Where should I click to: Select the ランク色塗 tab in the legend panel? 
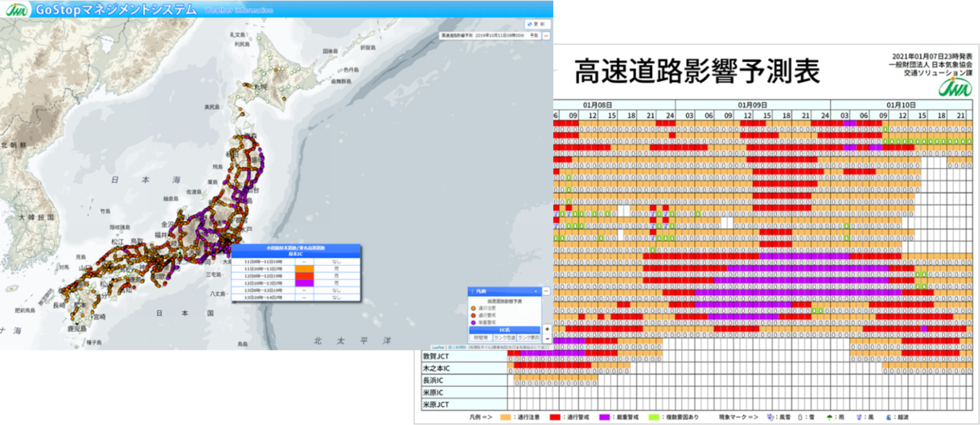point(505,338)
